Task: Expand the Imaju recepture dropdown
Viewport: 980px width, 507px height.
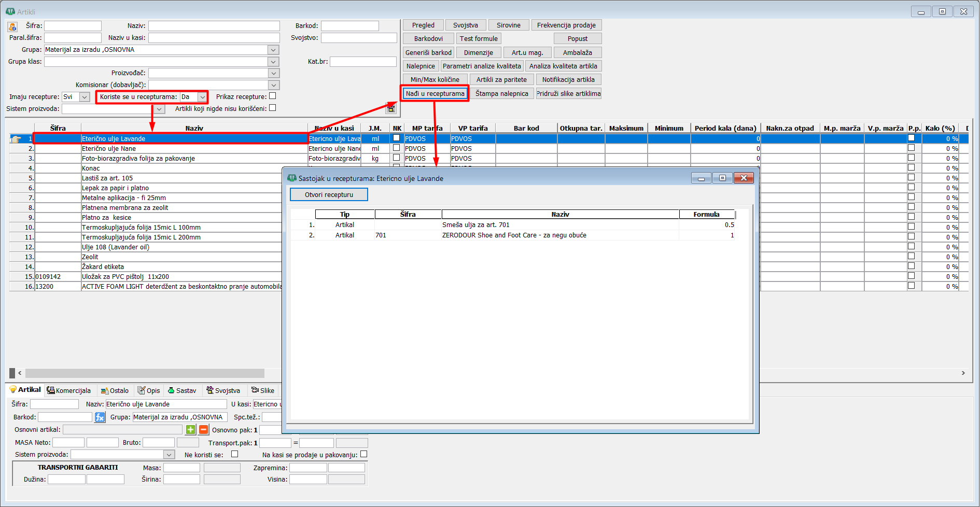Action: tap(85, 97)
